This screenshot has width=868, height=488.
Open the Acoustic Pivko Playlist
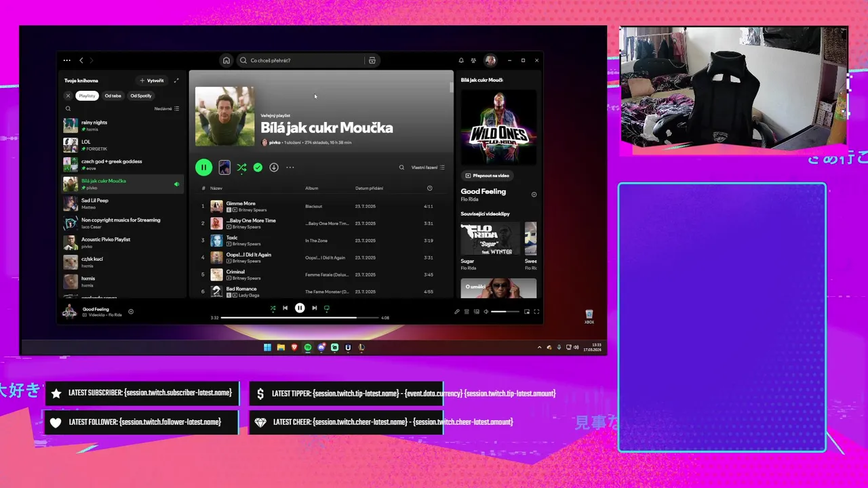(x=122, y=243)
